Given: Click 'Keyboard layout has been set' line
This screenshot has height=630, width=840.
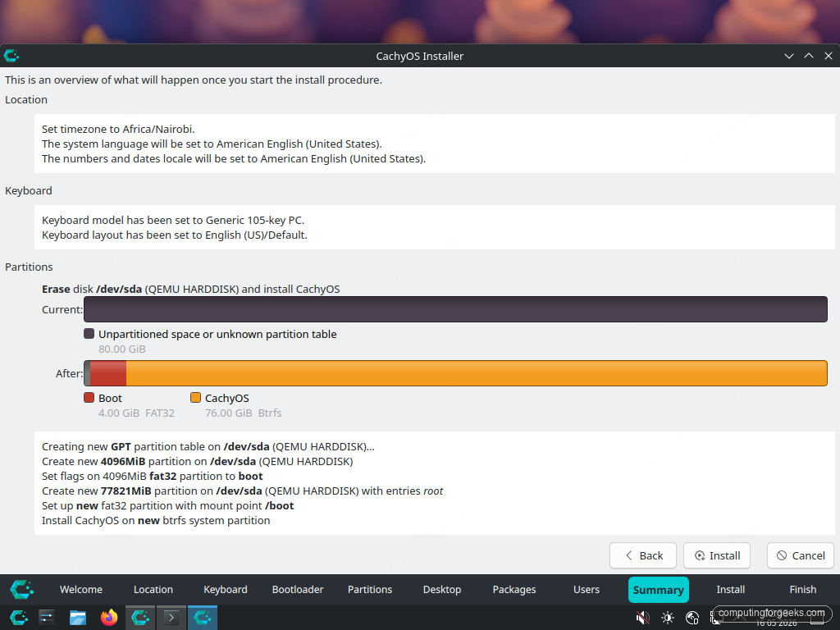Looking at the screenshot, I should [x=175, y=235].
